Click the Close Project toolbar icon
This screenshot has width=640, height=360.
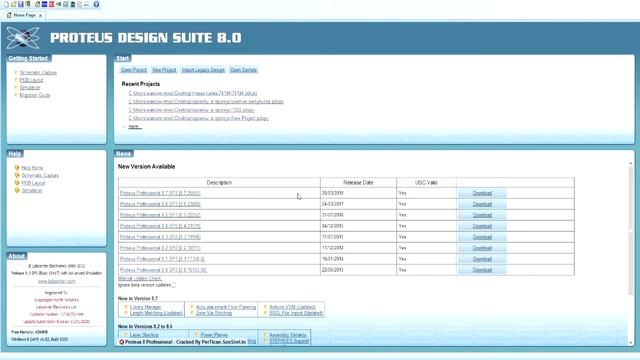click(28, 4)
